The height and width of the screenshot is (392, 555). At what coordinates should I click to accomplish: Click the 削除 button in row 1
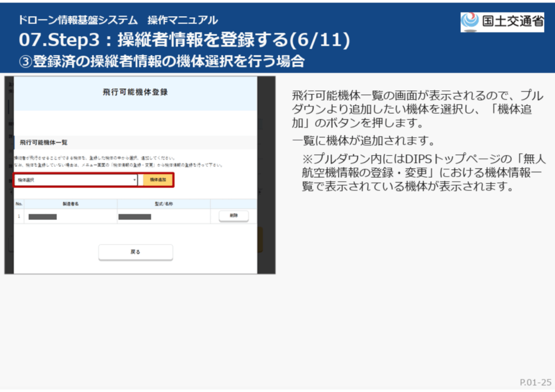234,215
